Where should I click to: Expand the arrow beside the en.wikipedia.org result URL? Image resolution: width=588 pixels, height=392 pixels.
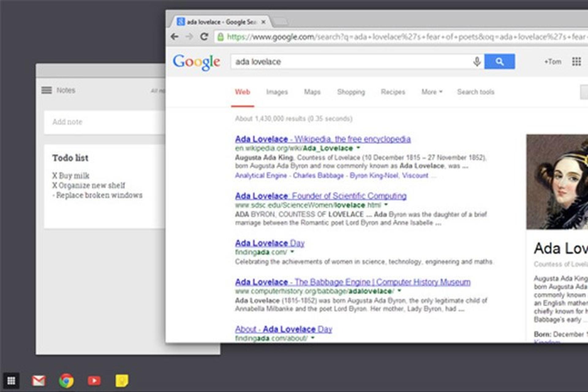(358, 148)
